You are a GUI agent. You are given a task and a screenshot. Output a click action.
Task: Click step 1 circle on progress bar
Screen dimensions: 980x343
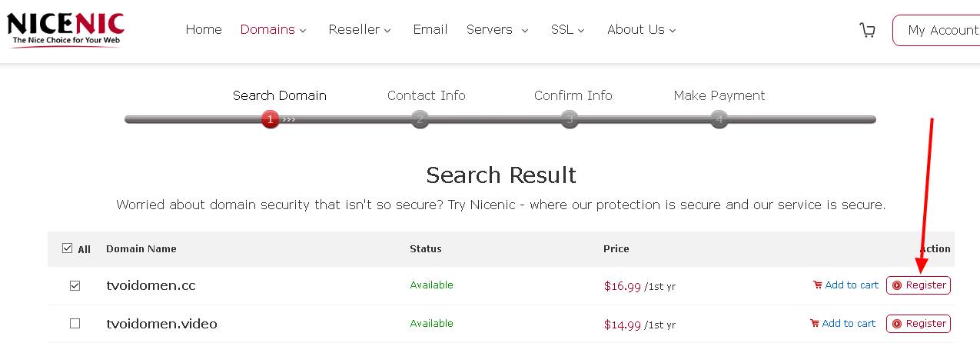[x=270, y=119]
